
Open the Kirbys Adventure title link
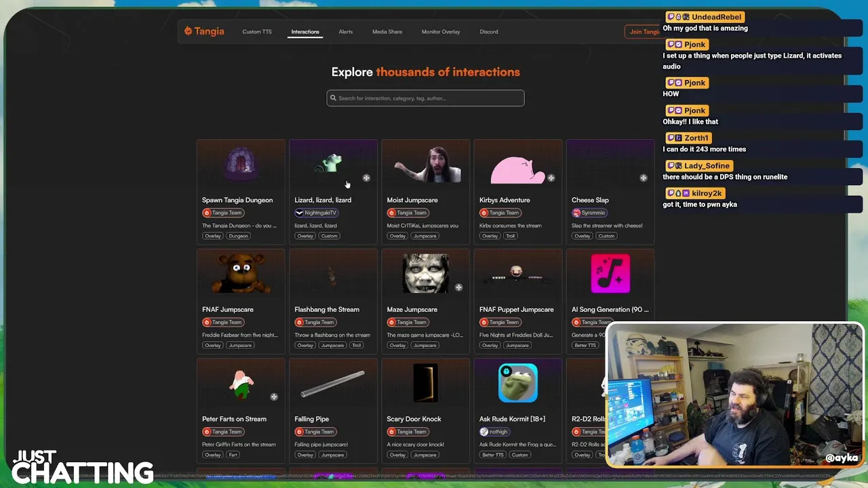(505, 200)
